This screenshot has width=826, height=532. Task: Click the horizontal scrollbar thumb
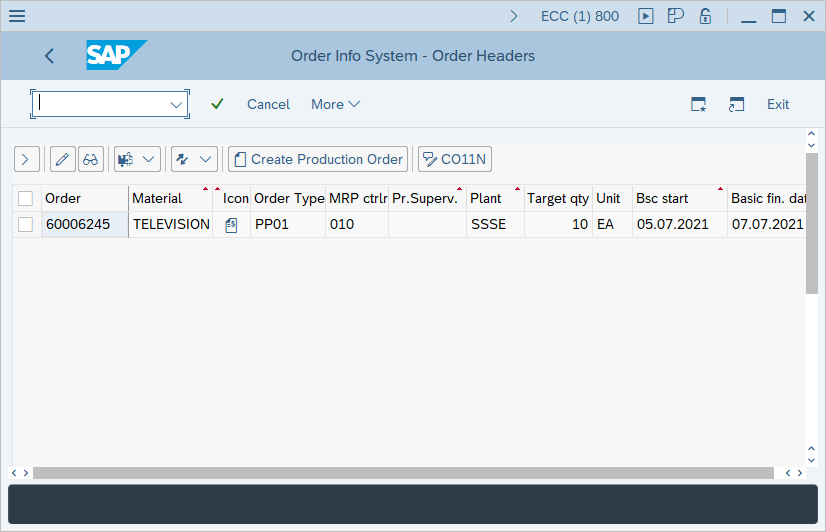point(404,473)
